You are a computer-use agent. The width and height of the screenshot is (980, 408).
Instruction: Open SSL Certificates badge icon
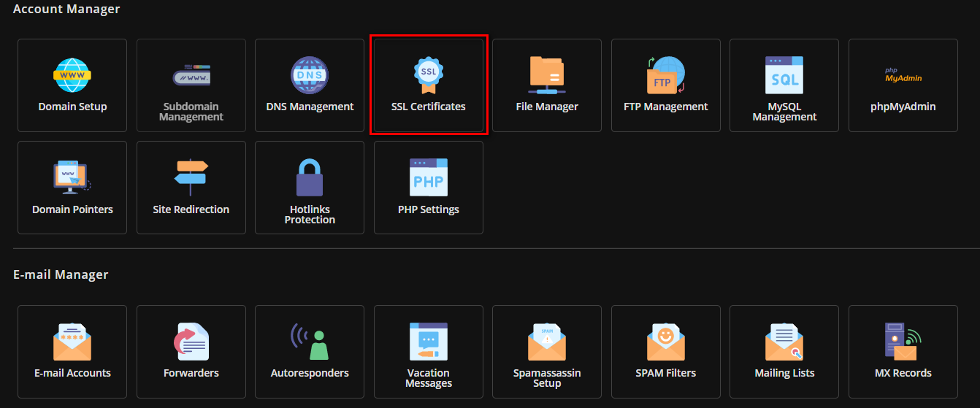(x=429, y=74)
